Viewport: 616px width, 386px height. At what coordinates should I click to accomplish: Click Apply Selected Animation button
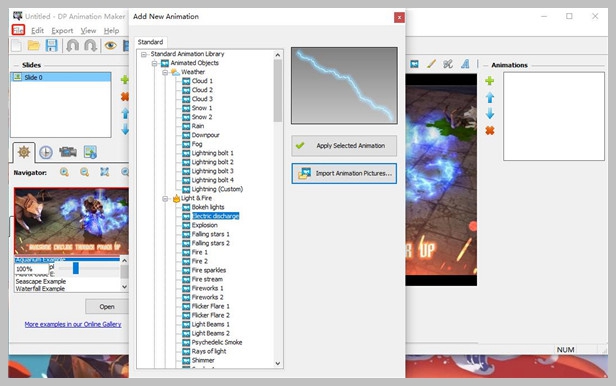(344, 146)
